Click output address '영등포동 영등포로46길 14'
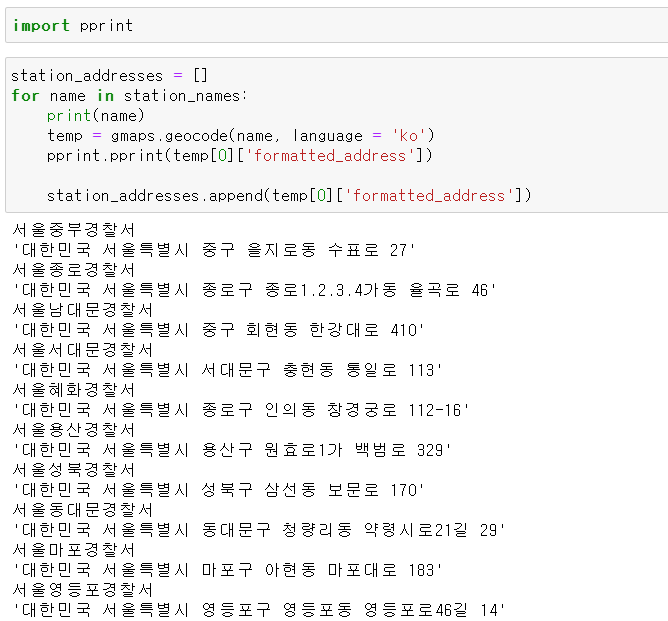This screenshot has width=668, height=621. pos(390,610)
